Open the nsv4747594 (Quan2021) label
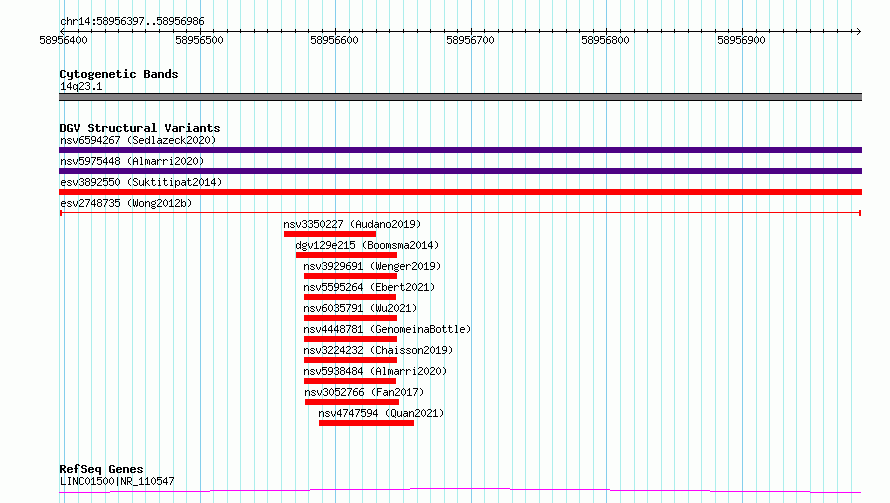This screenshot has height=503, width=890. [381, 413]
